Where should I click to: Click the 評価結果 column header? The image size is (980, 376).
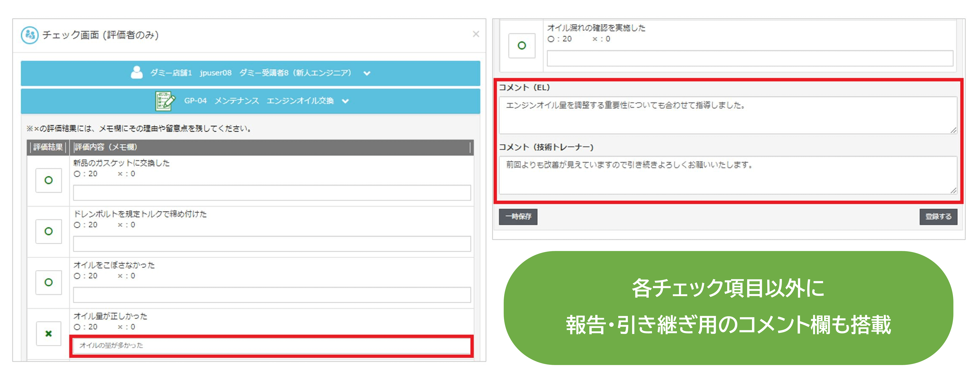pos(48,147)
